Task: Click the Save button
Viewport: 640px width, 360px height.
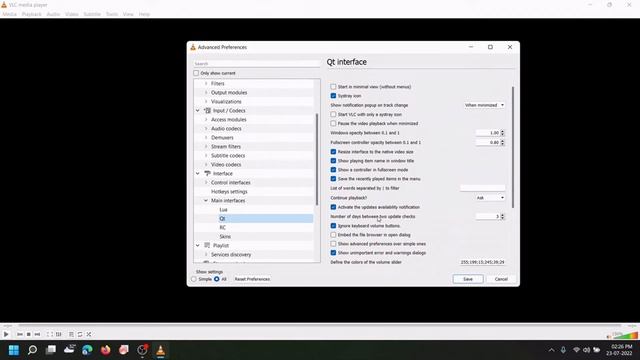Action: (x=468, y=279)
